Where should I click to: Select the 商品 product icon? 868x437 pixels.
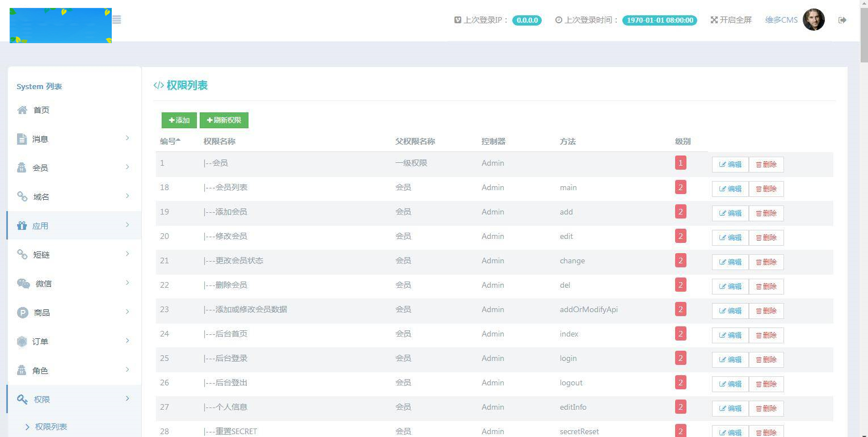(x=22, y=312)
